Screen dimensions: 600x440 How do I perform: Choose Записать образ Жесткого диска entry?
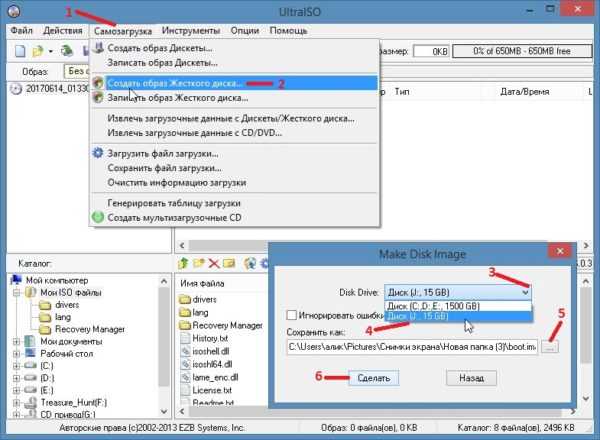(x=235, y=98)
